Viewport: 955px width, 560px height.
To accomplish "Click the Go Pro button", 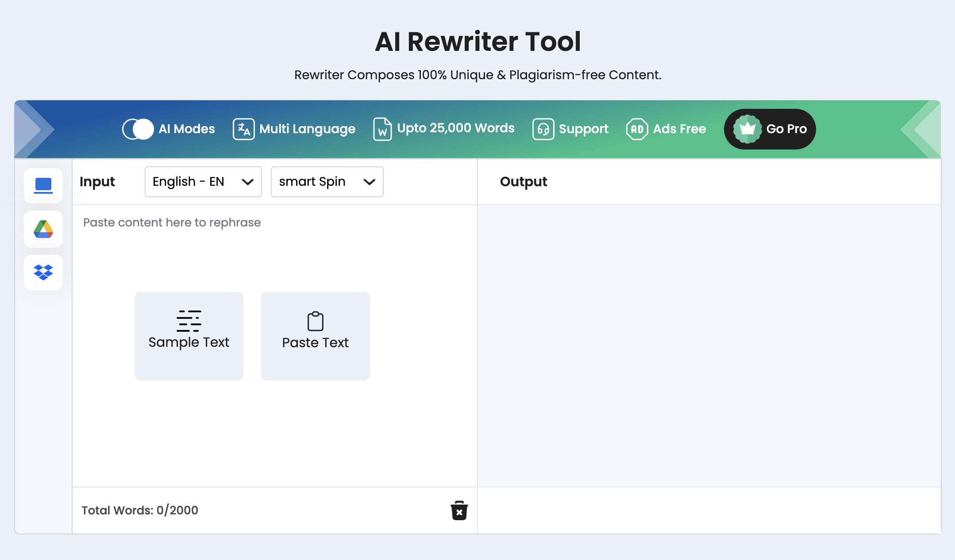I will coord(770,129).
